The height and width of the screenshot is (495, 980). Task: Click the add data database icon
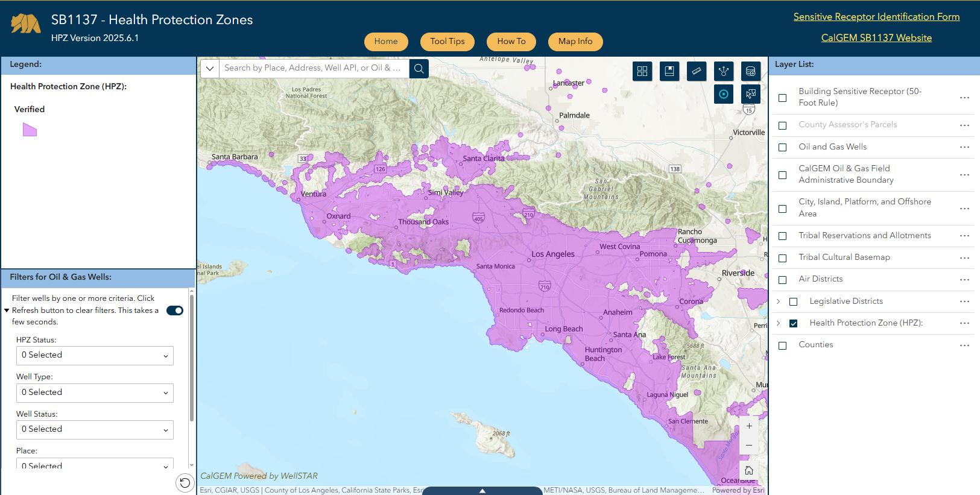coord(750,71)
